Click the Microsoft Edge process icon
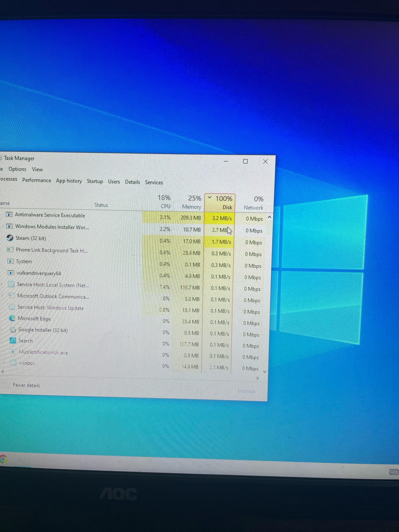399x532 pixels. tap(12, 318)
